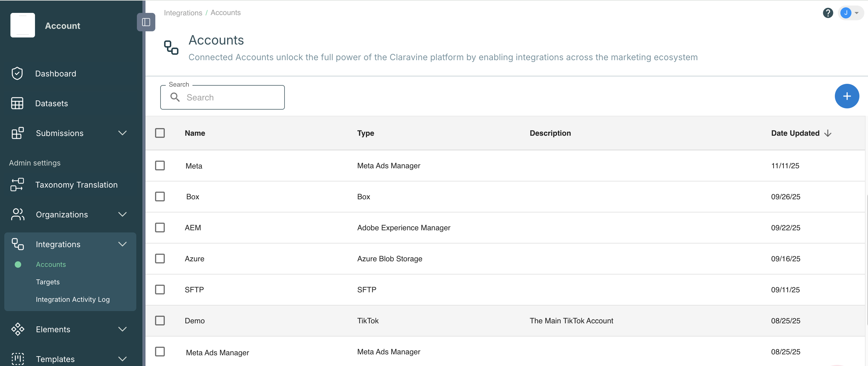This screenshot has width=868, height=366.
Task: Open the Datasets menu item
Action: [x=52, y=103]
